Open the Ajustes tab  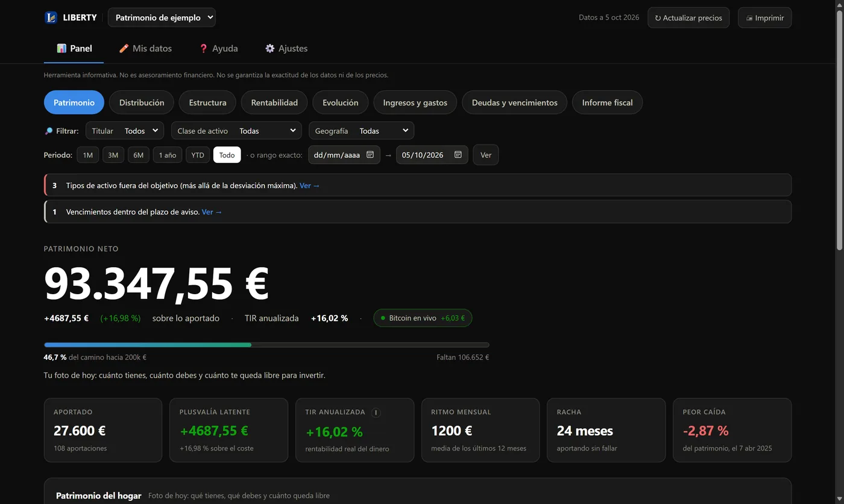pos(286,48)
